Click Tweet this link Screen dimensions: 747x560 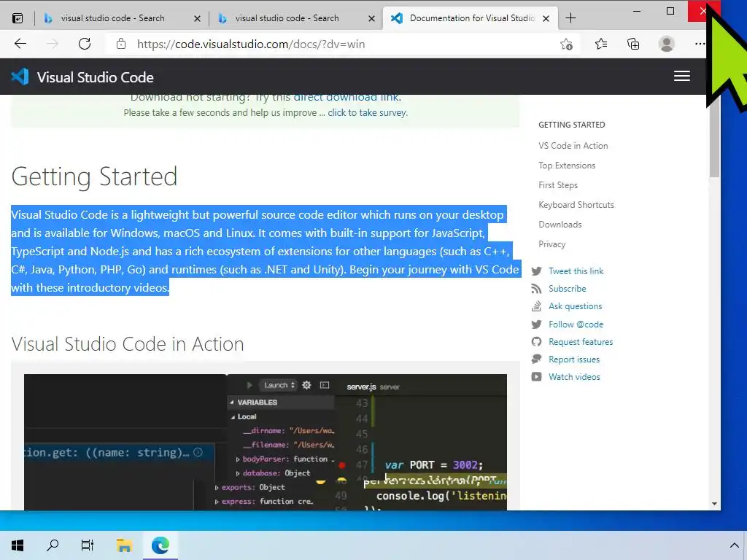tap(576, 271)
